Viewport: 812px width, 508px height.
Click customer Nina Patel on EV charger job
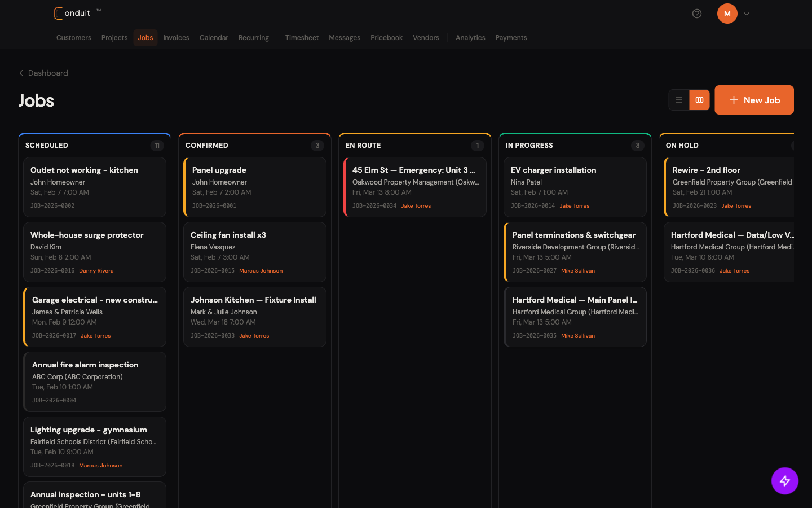point(526,182)
